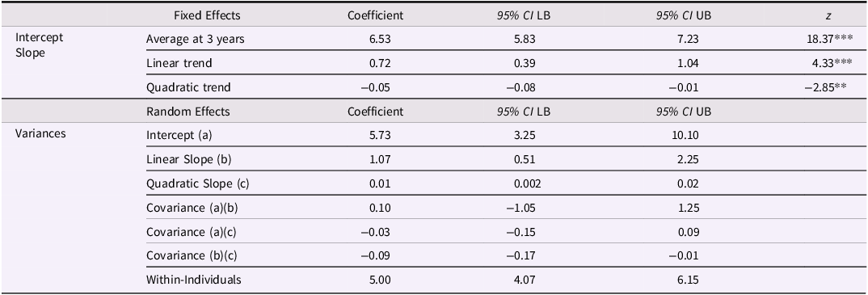Click the Covariance (b)(c) row label
The height and width of the screenshot is (295, 868).
(x=186, y=255)
